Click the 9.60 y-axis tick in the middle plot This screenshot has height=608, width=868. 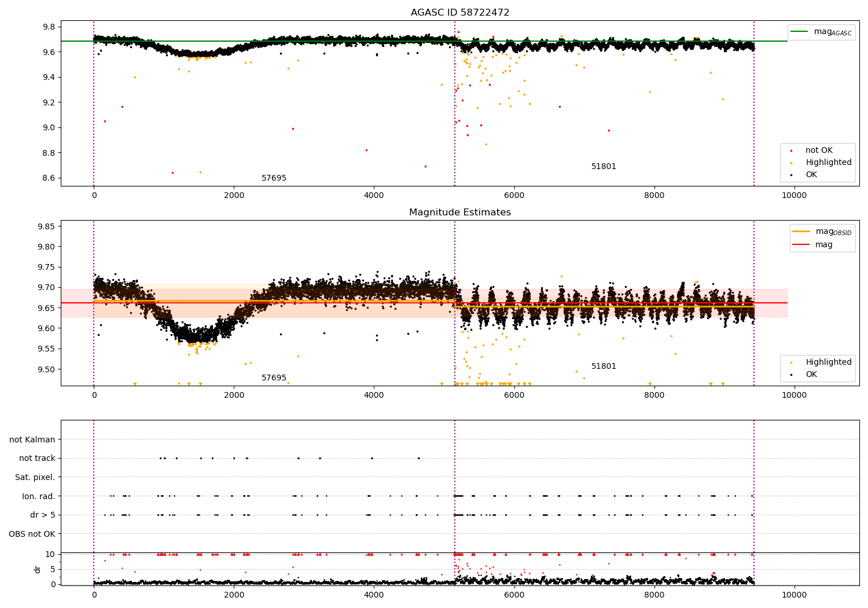(x=46, y=328)
